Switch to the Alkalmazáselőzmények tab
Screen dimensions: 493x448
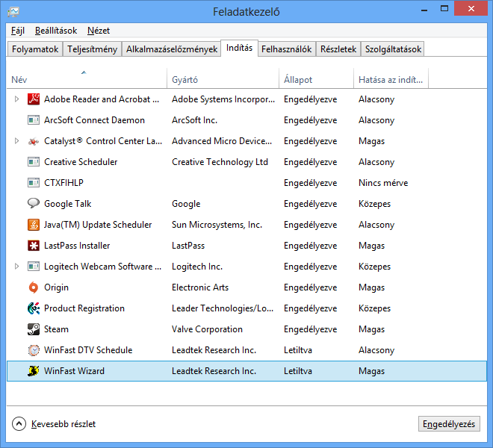pos(172,49)
